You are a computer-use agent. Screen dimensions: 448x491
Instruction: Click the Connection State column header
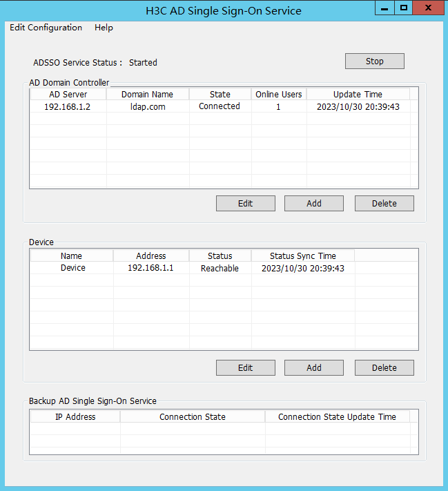click(x=193, y=417)
